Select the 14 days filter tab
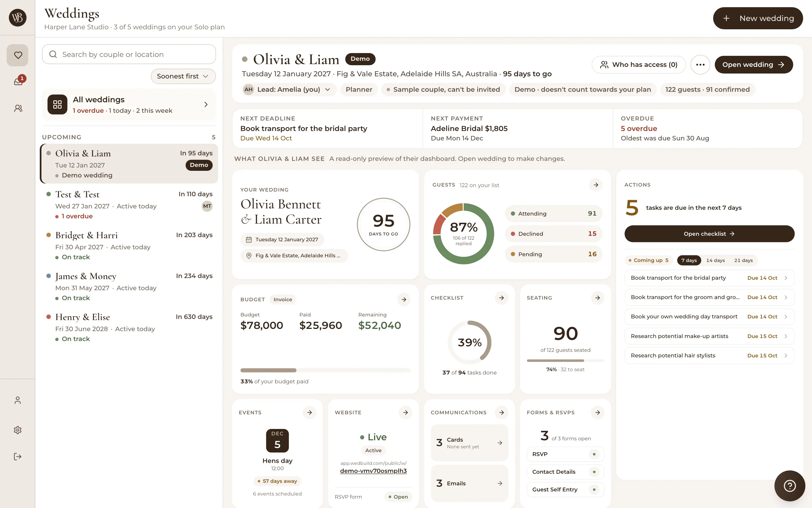 click(715, 260)
